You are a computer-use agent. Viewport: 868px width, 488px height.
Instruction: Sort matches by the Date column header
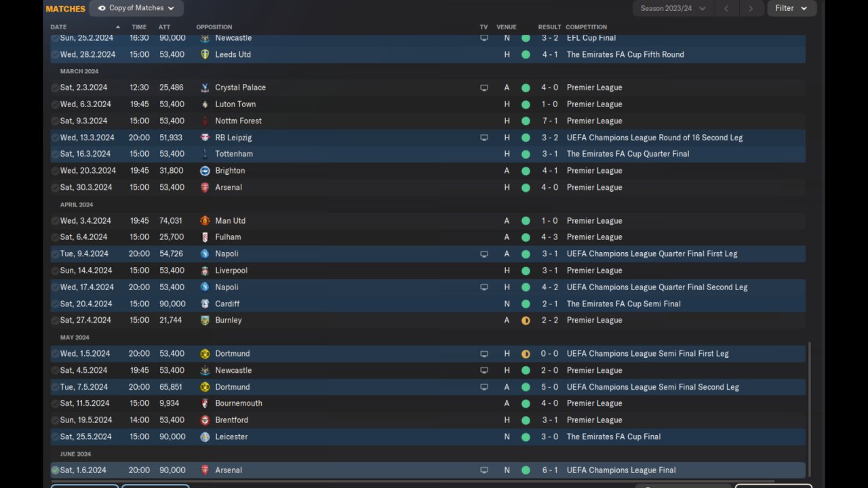(59, 27)
